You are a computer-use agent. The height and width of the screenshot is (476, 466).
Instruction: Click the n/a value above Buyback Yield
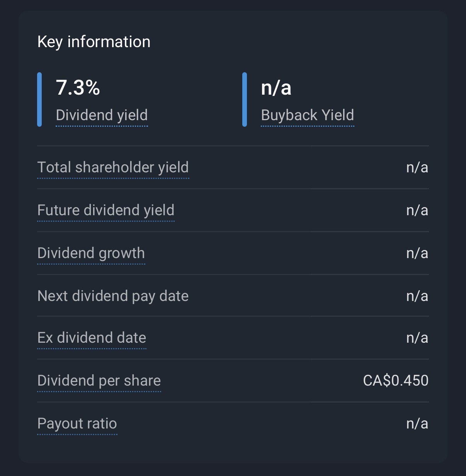pyautogui.click(x=276, y=87)
